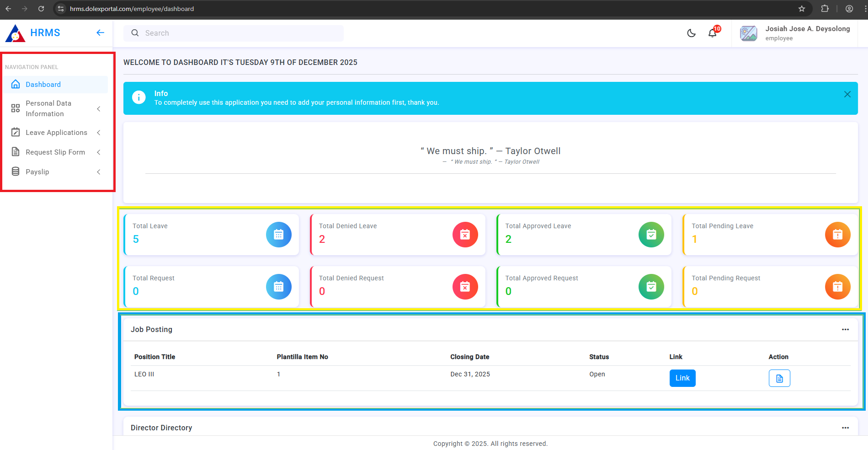868x450 pixels.
Task: Click the Total Leave blue calendar icon
Action: click(x=278, y=235)
